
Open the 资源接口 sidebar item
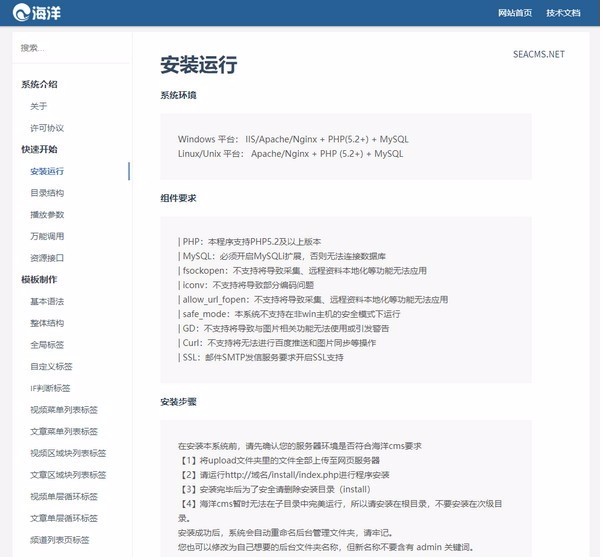[47, 258]
